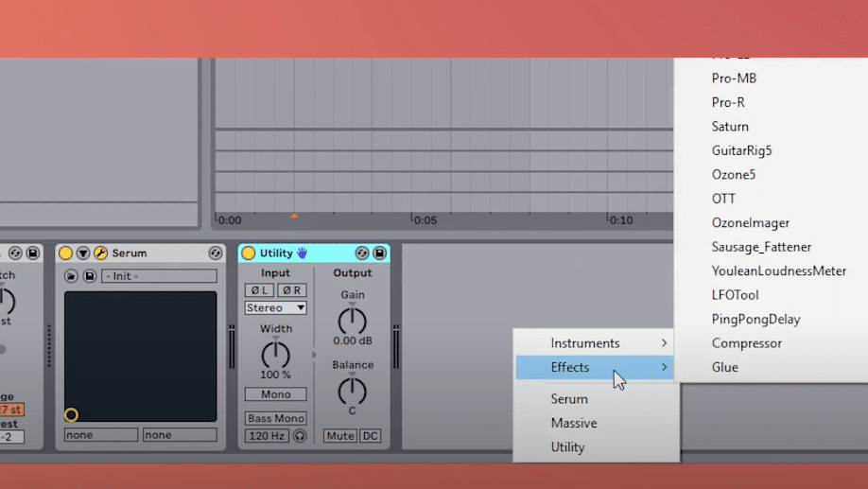868x489 pixels.
Task: Click the orange '7 st' value box
Action: pyautogui.click(x=11, y=410)
